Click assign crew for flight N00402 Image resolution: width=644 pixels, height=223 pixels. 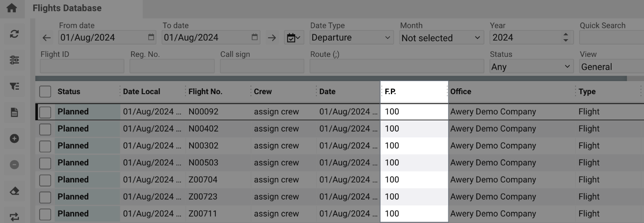[276, 129]
